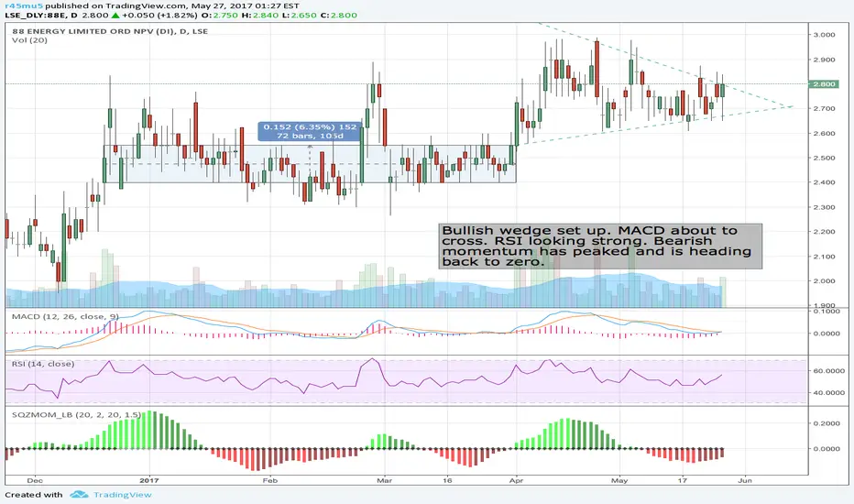854x504 pixels.
Task: Open the r45mu5 author profile link
Action: tap(23, 5)
